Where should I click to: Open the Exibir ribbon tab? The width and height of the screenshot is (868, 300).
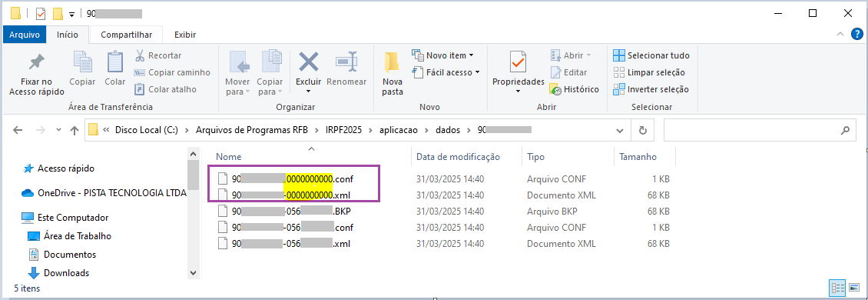click(x=185, y=35)
